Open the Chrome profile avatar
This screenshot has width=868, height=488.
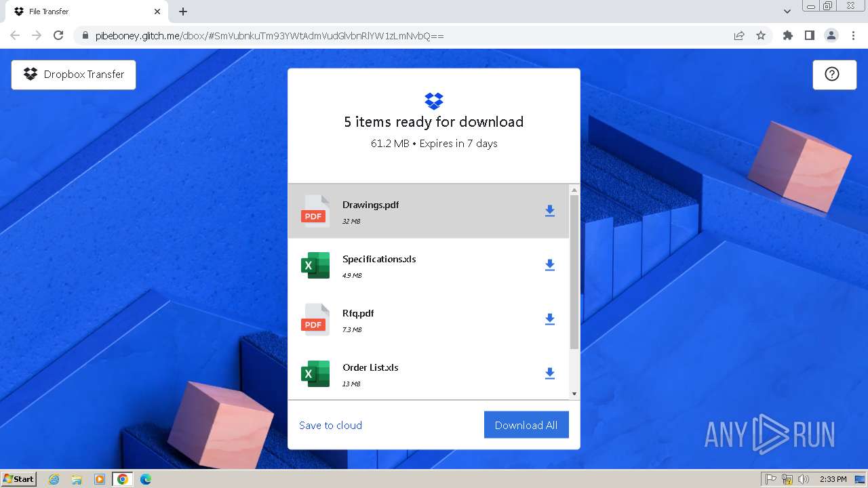pos(831,35)
